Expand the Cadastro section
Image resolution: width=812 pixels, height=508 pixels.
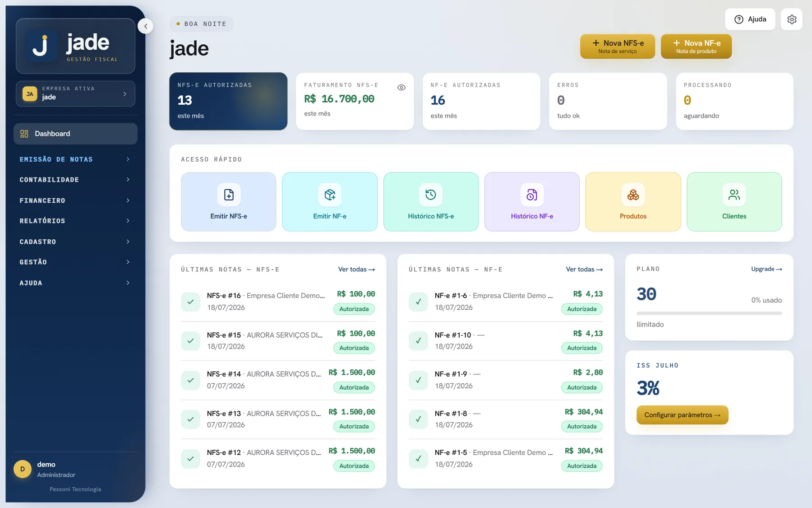click(x=75, y=242)
